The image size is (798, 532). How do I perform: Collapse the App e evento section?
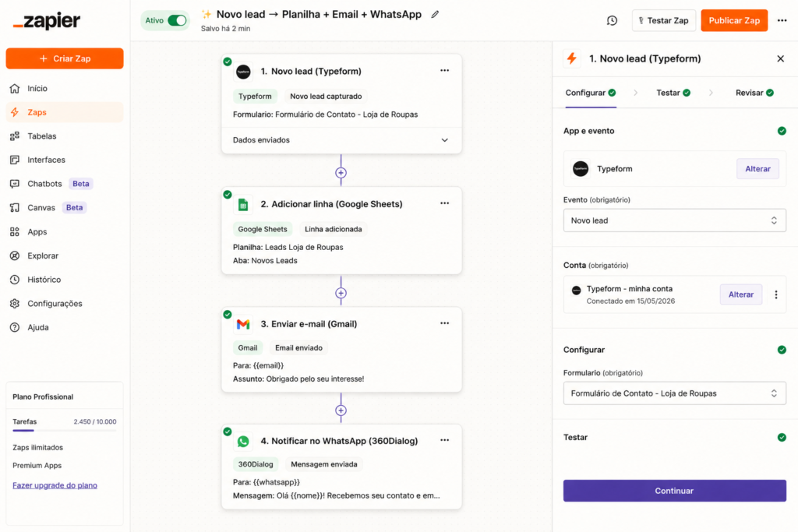(674, 131)
